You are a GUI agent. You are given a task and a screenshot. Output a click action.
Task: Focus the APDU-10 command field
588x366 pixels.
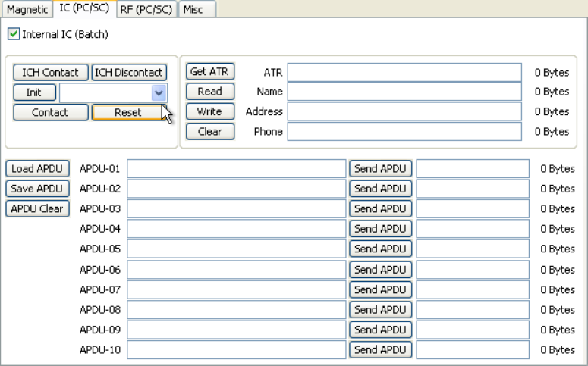[236, 350]
